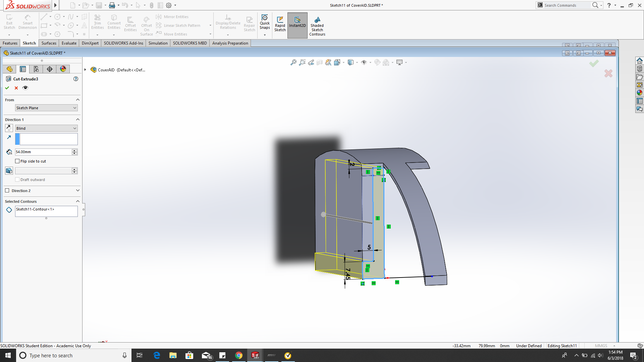Confirm sketch with corner green checkmark
Image resolution: width=644 pixels, height=362 pixels.
tap(594, 63)
